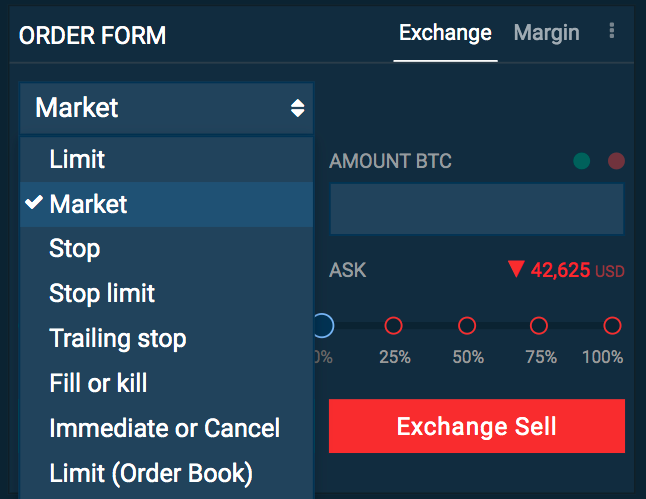Click the Exchange Sell button
Viewport: 646px width, 499px height.
tap(477, 426)
